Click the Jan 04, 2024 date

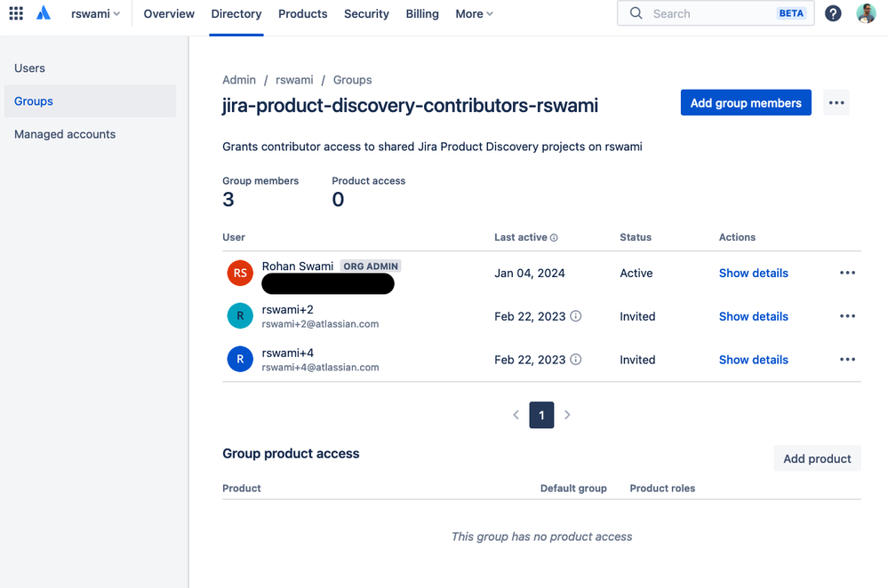(530, 273)
